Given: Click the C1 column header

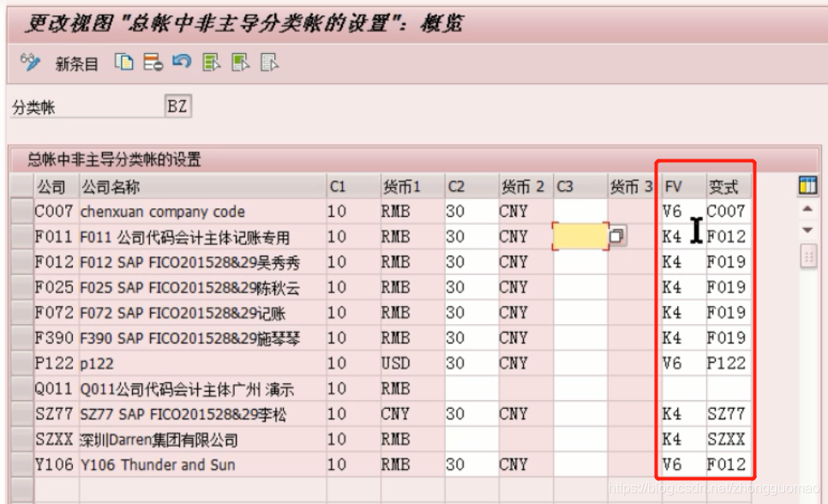Looking at the screenshot, I should [x=353, y=186].
